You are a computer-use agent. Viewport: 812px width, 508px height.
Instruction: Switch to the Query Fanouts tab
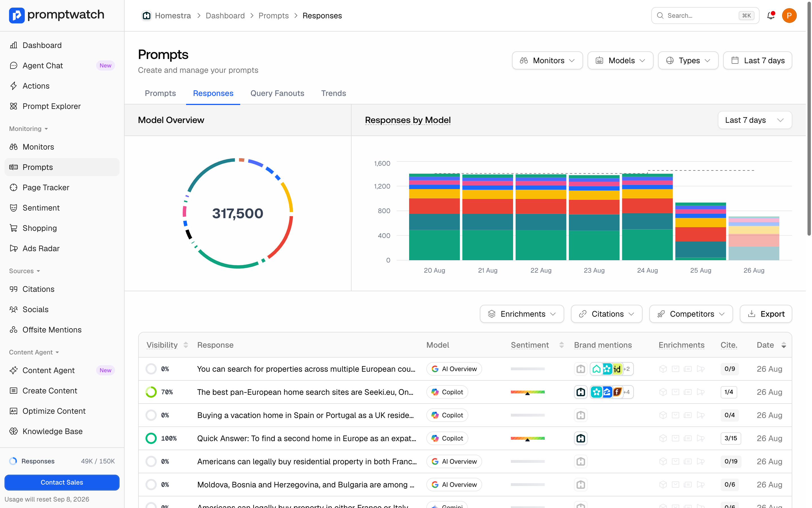277,93
